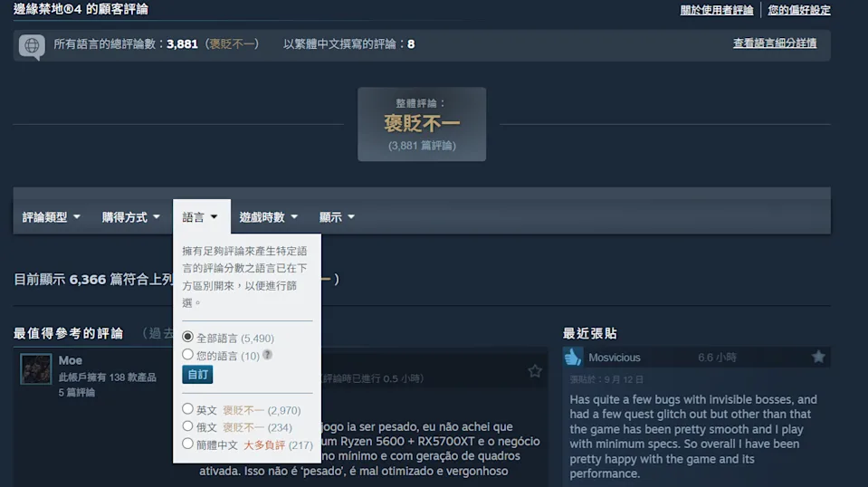Open the 遊戲時數 filter dropdown
The image size is (868, 487).
[x=269, y=217]
